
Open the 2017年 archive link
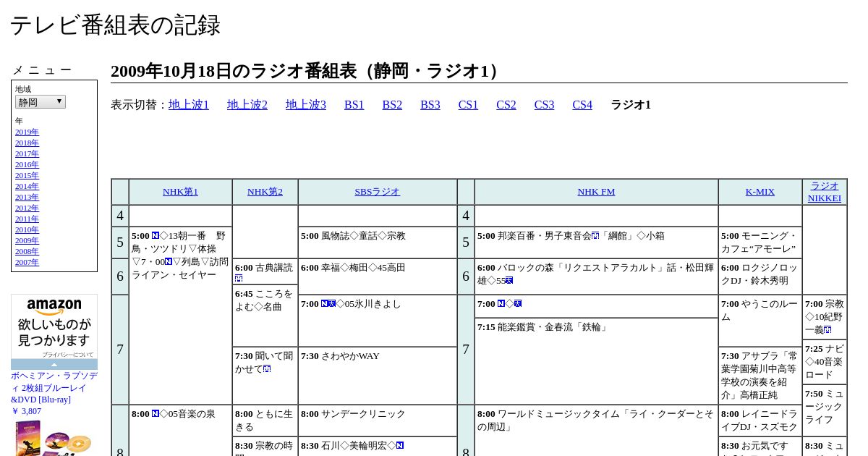click(x=27, y=154)
